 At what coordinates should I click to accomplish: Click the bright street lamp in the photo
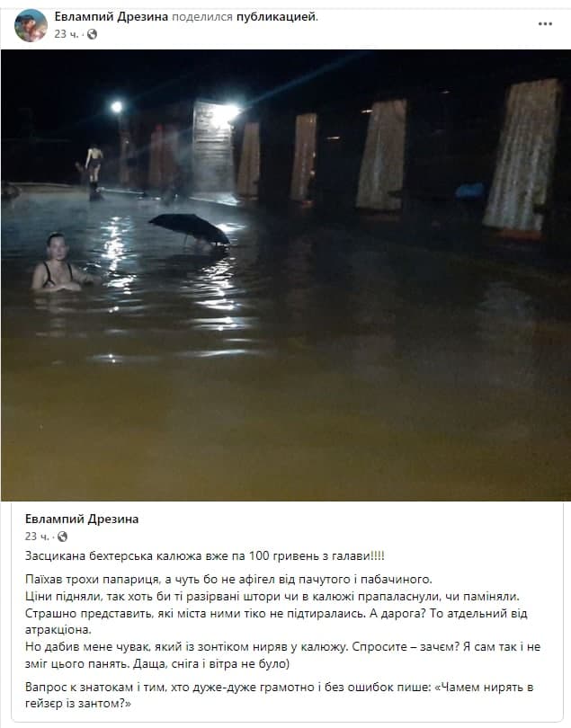pos(117,107)
